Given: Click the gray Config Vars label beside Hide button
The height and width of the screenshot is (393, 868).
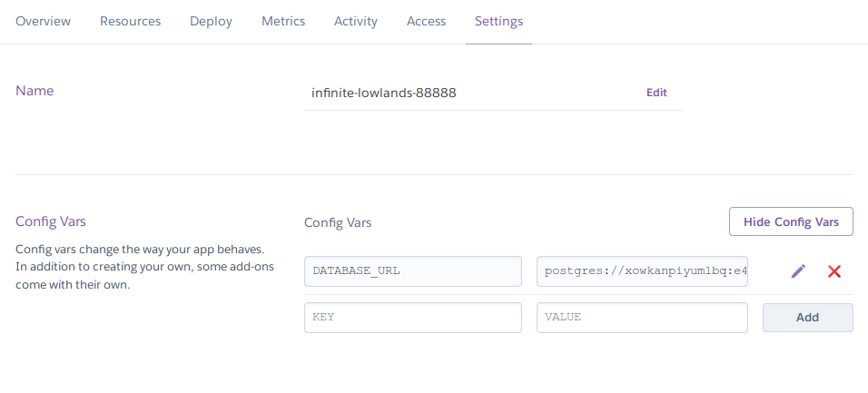Looking at the screenshot, I should click(338, 223).
